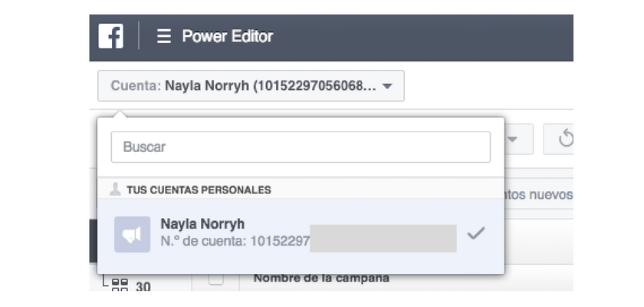Click the person icon by personal accounts
Image resolution: width=644 pixels, height=307 pixels.
pos(116,189)
